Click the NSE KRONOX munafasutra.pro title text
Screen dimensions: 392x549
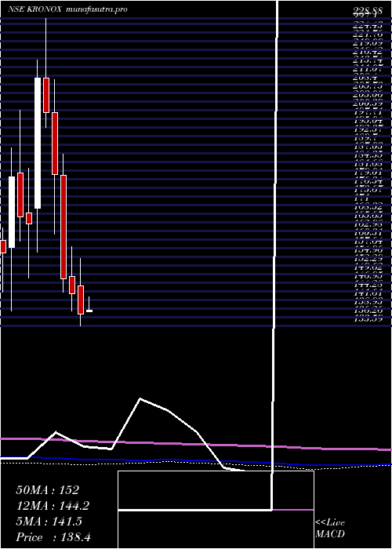[67, 9]
